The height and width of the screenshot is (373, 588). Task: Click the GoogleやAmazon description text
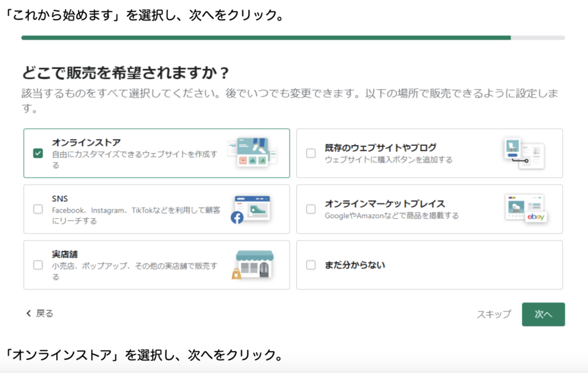[392, 216]
